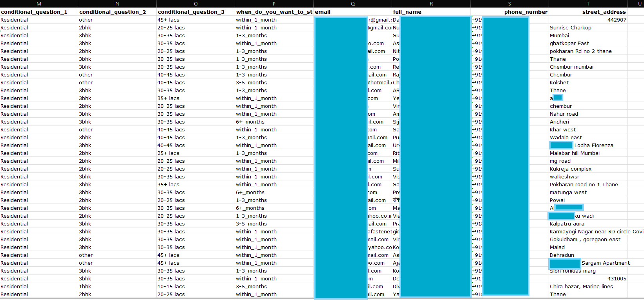This screenshot has height=300, width=644.
Task: Click the Andheri address cell
Action: (588, 122)
